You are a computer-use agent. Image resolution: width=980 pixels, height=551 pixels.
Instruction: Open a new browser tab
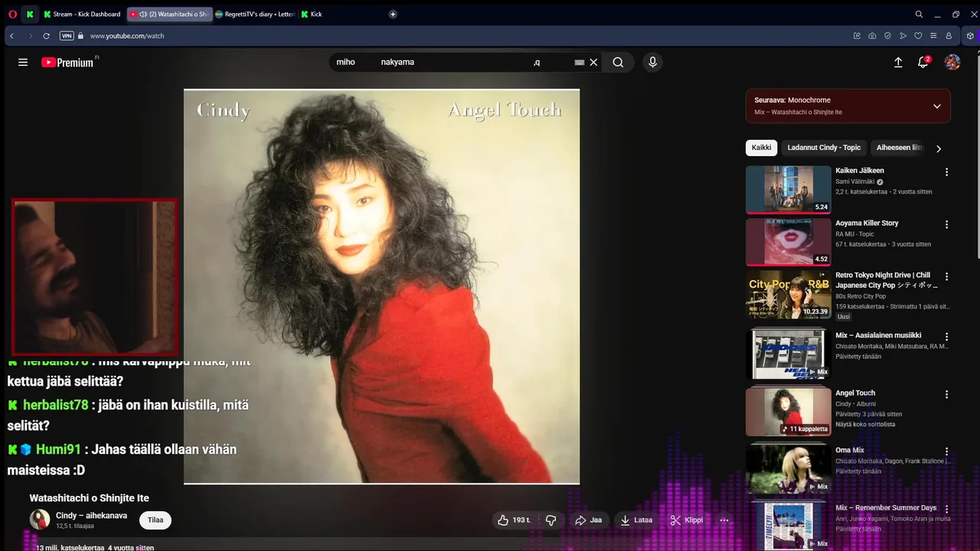tap(393, 14)
